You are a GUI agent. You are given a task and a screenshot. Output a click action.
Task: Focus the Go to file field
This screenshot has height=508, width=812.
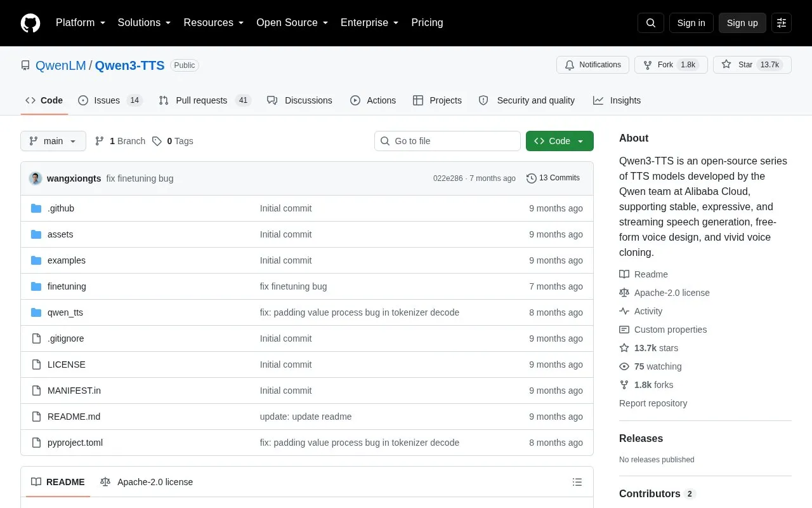click(447, 141)
